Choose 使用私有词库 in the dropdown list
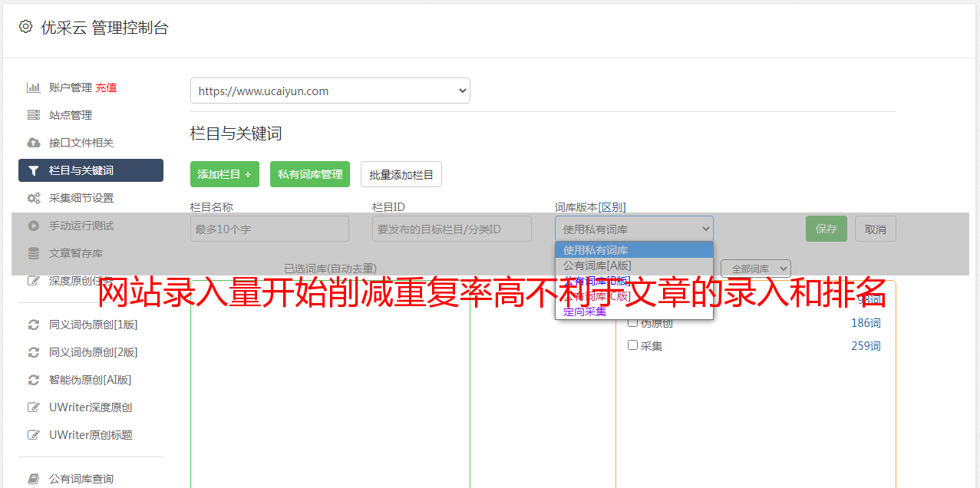 point(634,250)
